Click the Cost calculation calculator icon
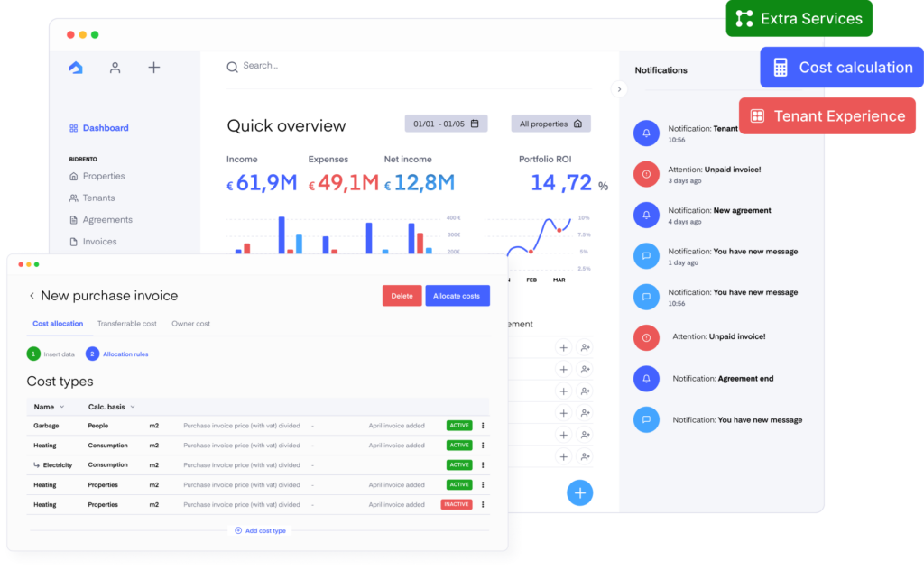 pos(781,67)
